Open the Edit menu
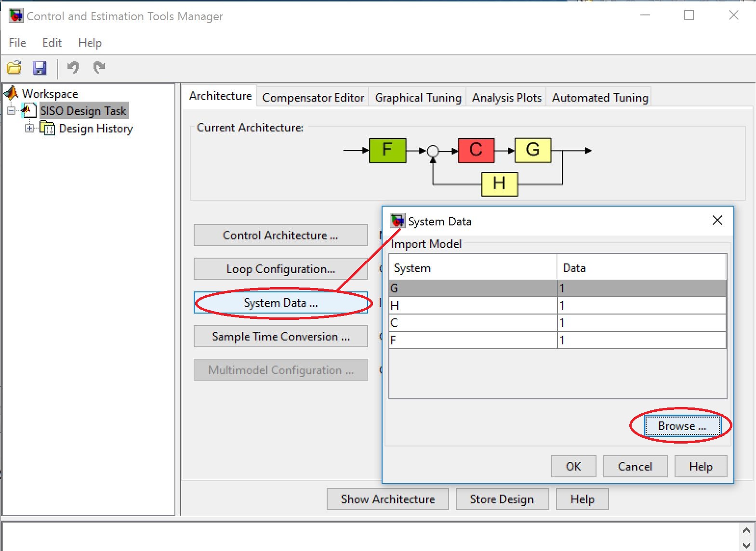The width and height of the screenshot is (756, 551). 52,43
